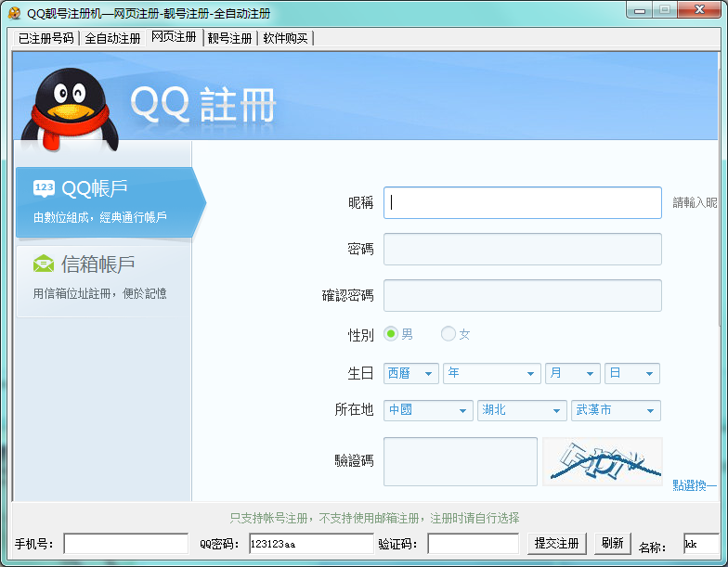This screenshot has height=567, width=728.
Task: Open the 武漢市 city dropdown
Action: tap(616, 410)
